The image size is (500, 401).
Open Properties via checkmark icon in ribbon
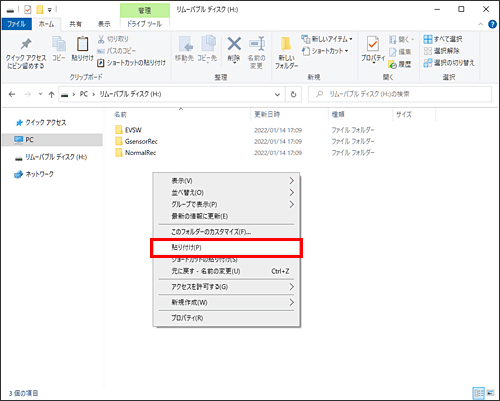pos(373,44)
